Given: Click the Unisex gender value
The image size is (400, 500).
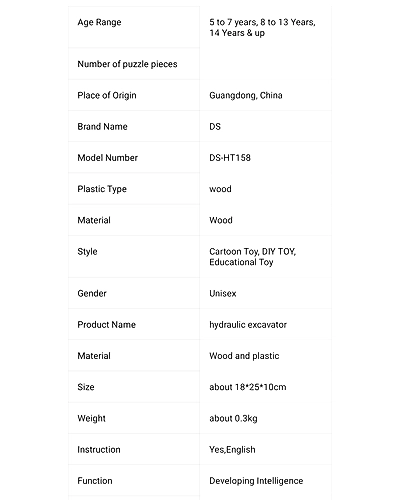Looking at the screenshot, I should pyautogui.click(x=223, y=293).
